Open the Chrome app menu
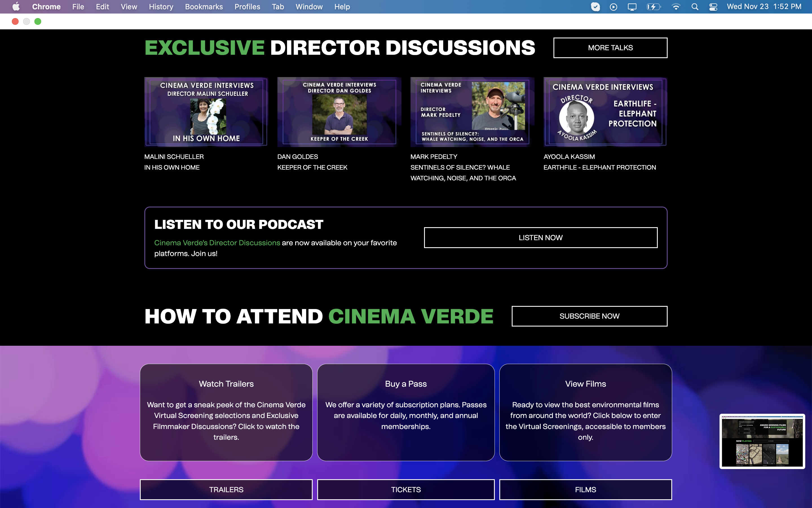The width and height of the screenshot is (812, 508). click(x=46, y=7)
